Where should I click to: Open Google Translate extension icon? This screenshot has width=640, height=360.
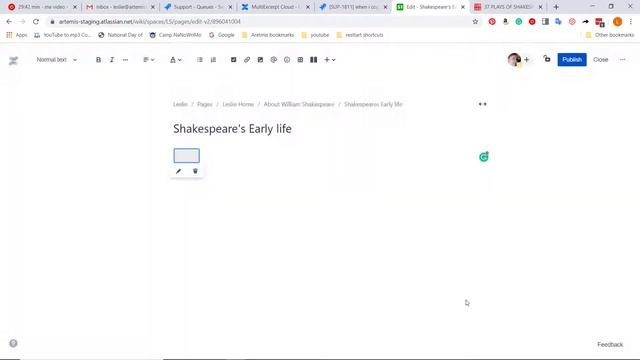click(x=558, y=22)
